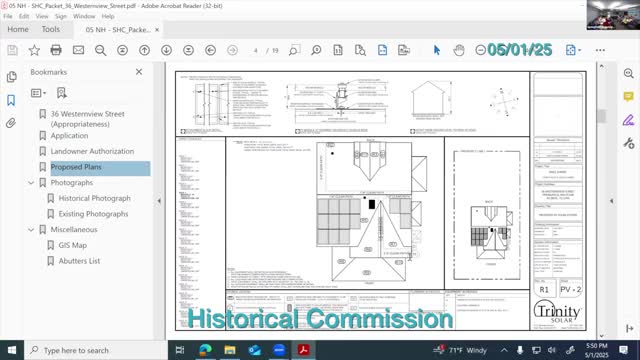
Task: Open the more tools ellipsis
Action: point(600,50)
